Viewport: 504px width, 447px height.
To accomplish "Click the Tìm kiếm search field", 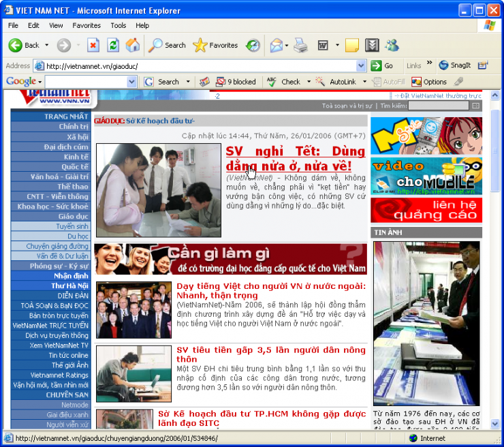I will 439,106.
